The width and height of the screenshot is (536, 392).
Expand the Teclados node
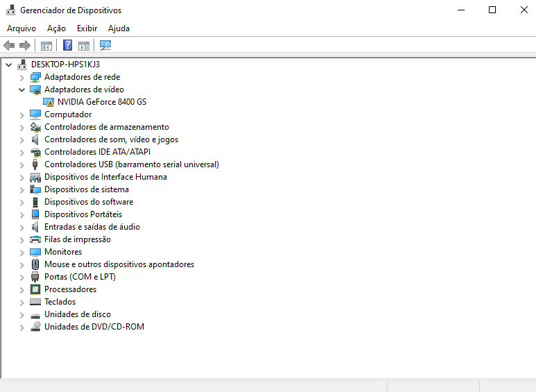point(22,302)
